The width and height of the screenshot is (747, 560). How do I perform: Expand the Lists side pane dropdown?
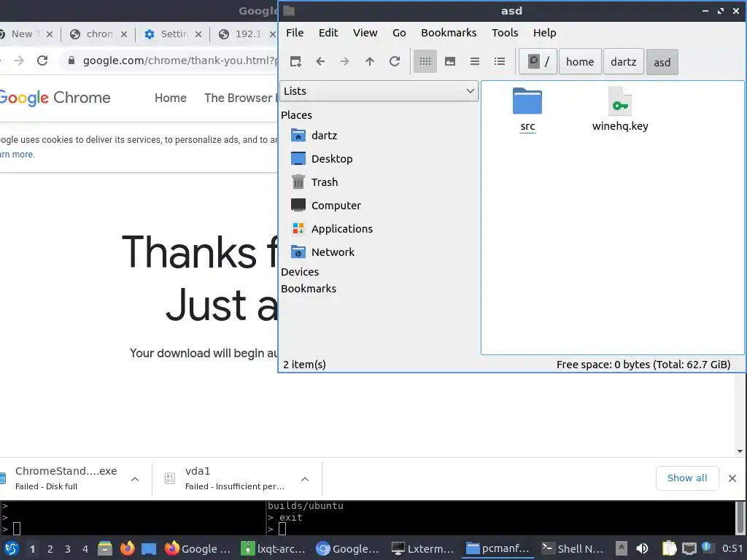click(379, 91)
